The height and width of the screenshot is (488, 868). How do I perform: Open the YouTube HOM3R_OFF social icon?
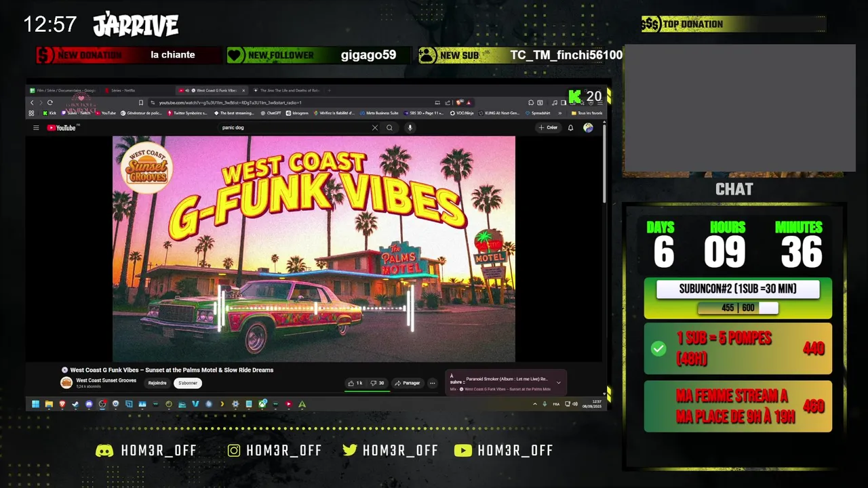point(463,451)
